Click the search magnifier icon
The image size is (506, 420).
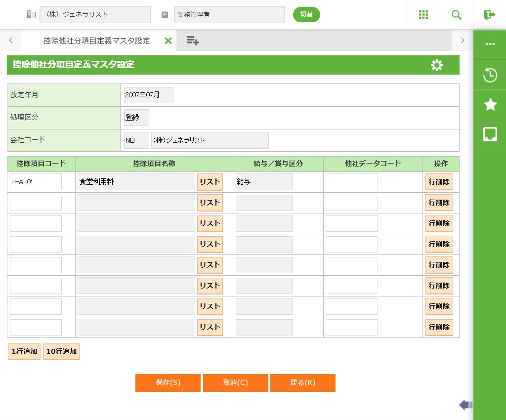click(x=456, y=15)
